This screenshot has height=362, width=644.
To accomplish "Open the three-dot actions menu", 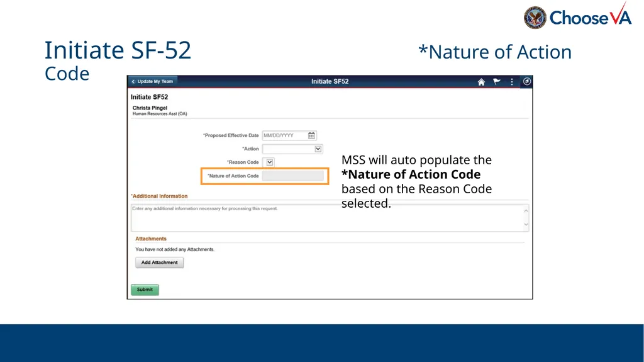I will pyautogui.click(x=512, y=82).
